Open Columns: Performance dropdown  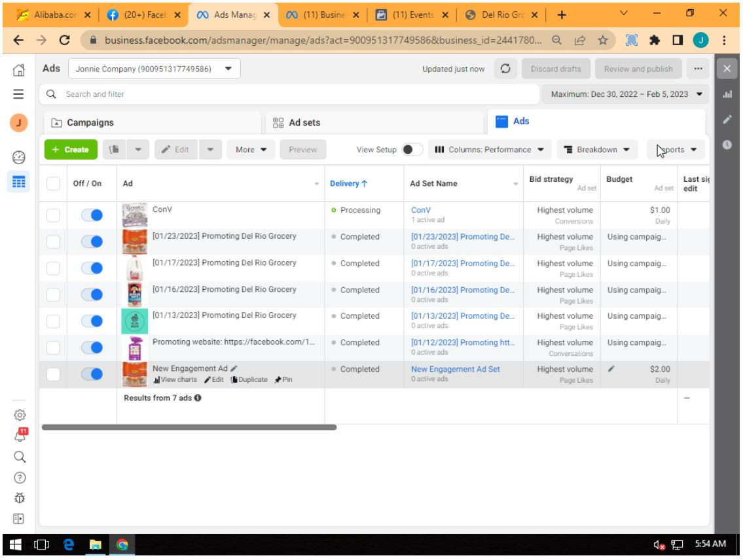pos(490,150)
